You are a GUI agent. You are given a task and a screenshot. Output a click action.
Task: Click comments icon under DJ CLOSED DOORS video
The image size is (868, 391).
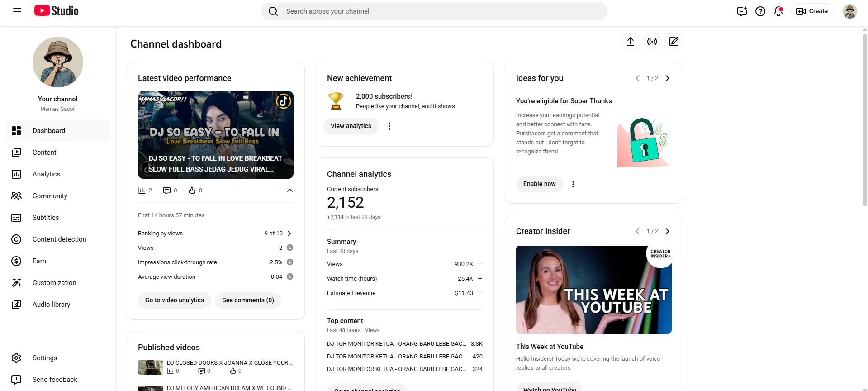tap(202, 371)
